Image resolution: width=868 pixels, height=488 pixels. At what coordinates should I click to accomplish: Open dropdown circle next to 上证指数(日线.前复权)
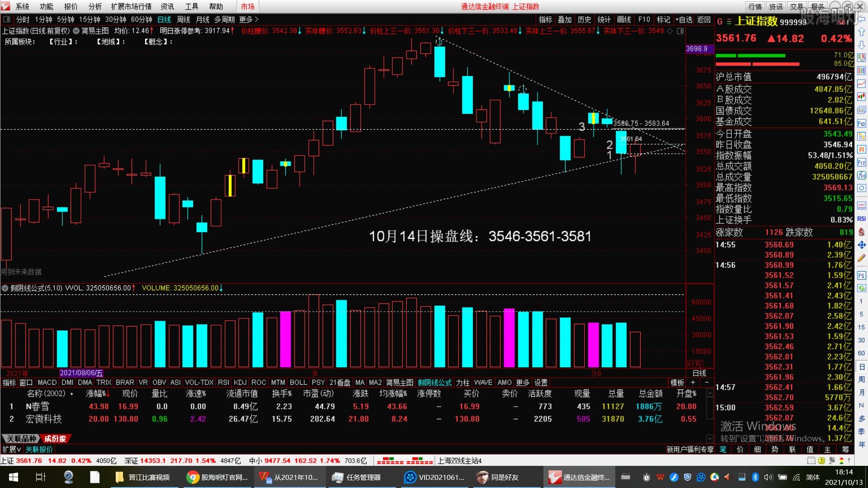(x=76, y=31)
